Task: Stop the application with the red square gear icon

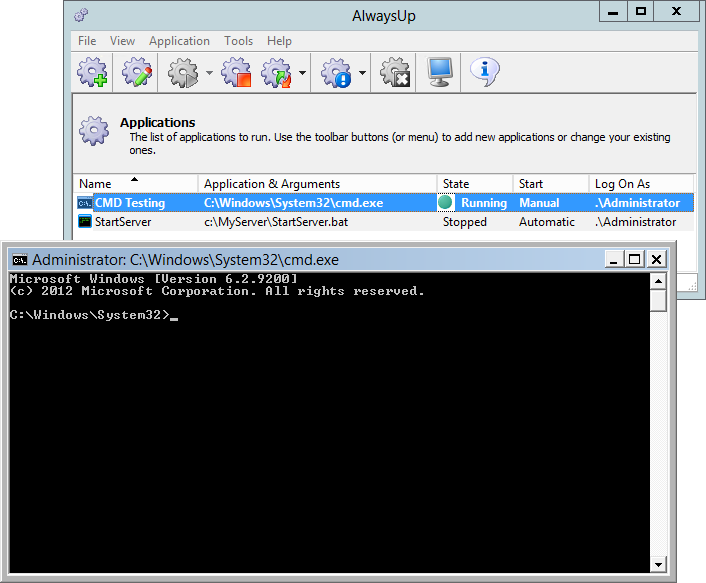Action: pos(236,72)
